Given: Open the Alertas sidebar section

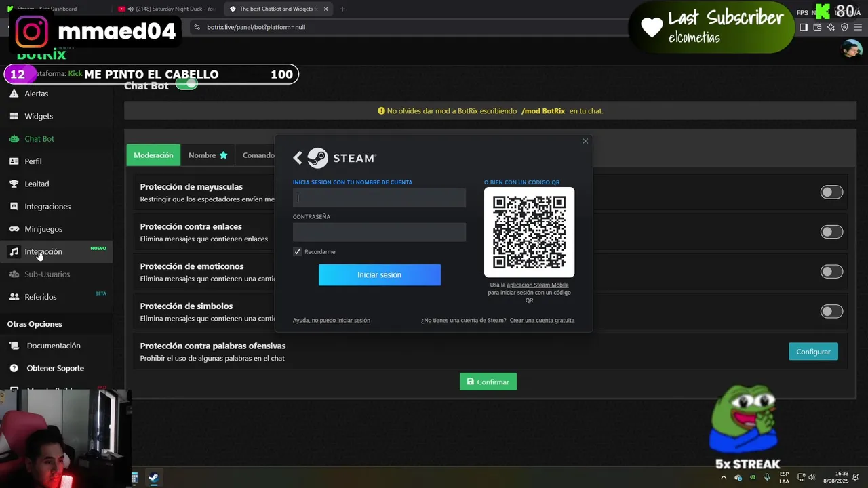Looking at the screenshot, I should coord(36,94).
